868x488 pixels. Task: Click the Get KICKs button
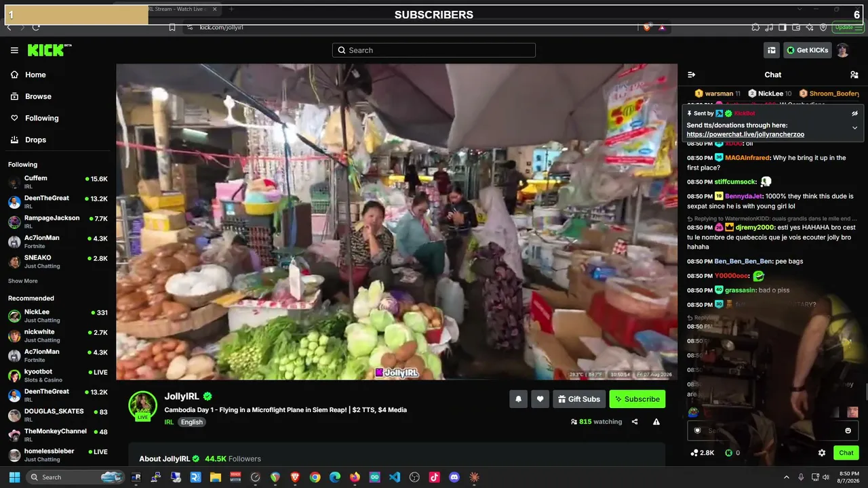(x=807, y=50)
